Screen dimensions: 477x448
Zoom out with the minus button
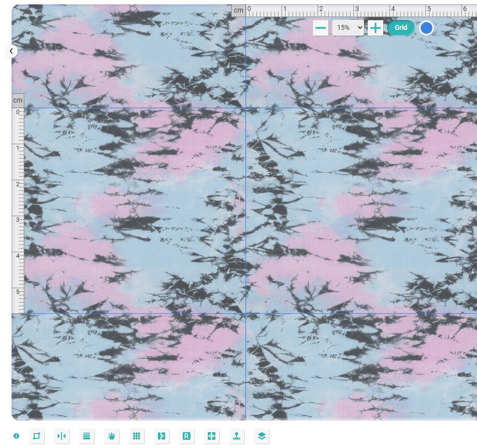[x=321, y=28]
